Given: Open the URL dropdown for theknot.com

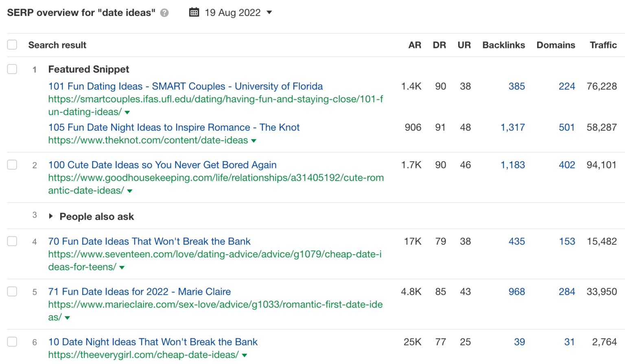Looking at the screenshot, I should coord(253,140).
